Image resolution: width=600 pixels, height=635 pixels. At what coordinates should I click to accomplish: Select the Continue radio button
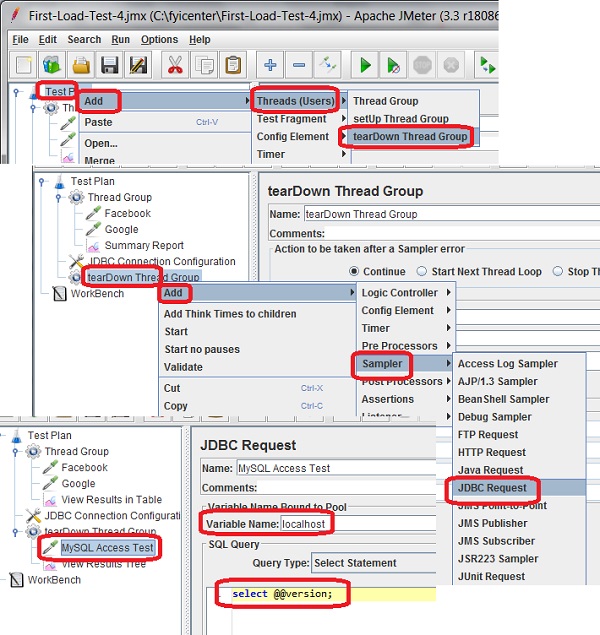354,271
